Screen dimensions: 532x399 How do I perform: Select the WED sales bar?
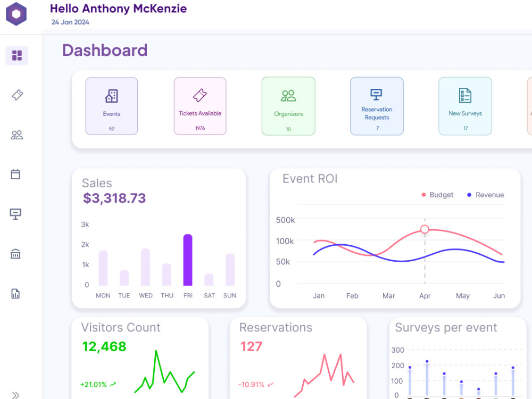point(146,267)
